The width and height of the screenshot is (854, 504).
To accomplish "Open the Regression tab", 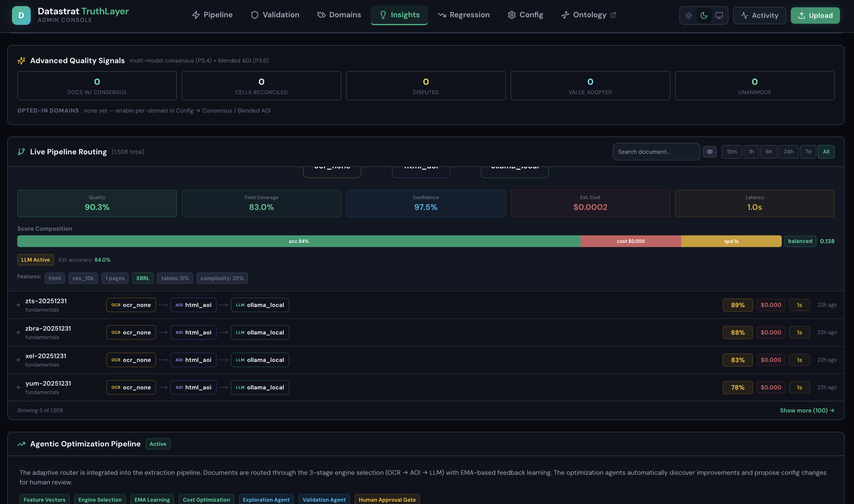I will click(464, 15).
